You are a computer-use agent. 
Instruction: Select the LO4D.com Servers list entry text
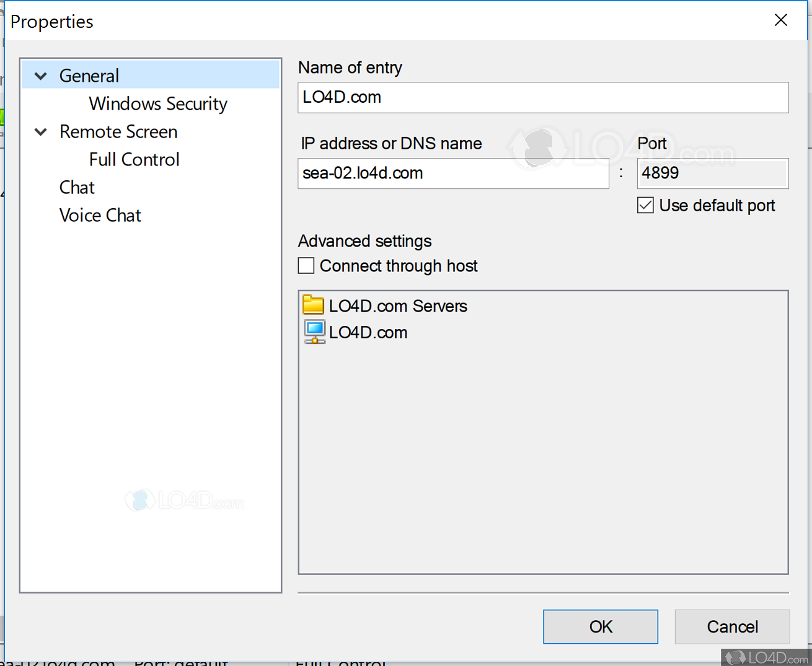pos(398,306)
